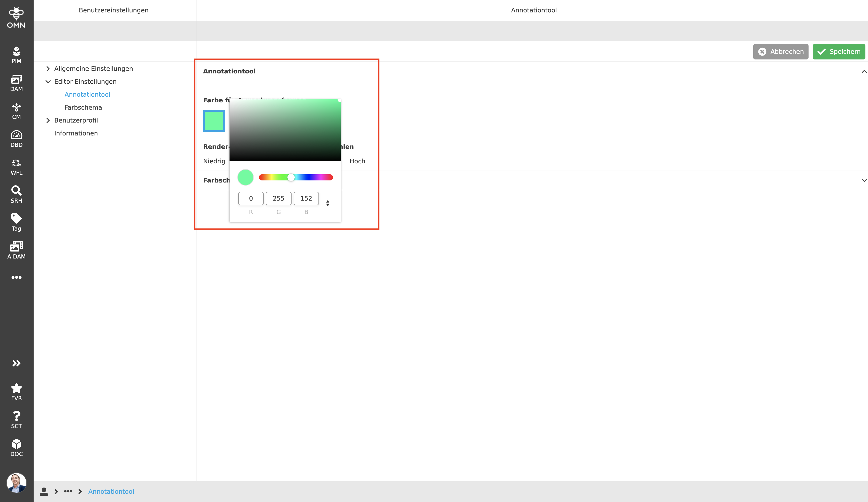Open the FVR favorites module
Image resolution: width=868 pixels, height=502 pixels.
click(16, 392)
